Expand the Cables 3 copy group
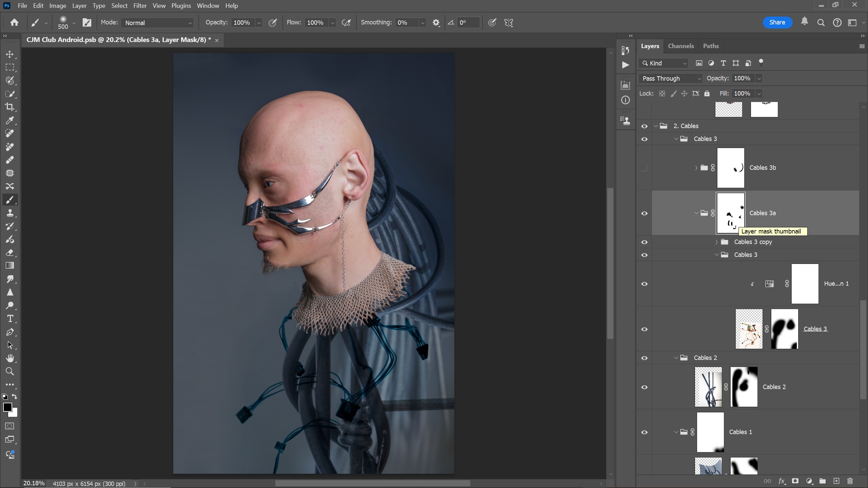868x488 pixels. tap(716, 242)
